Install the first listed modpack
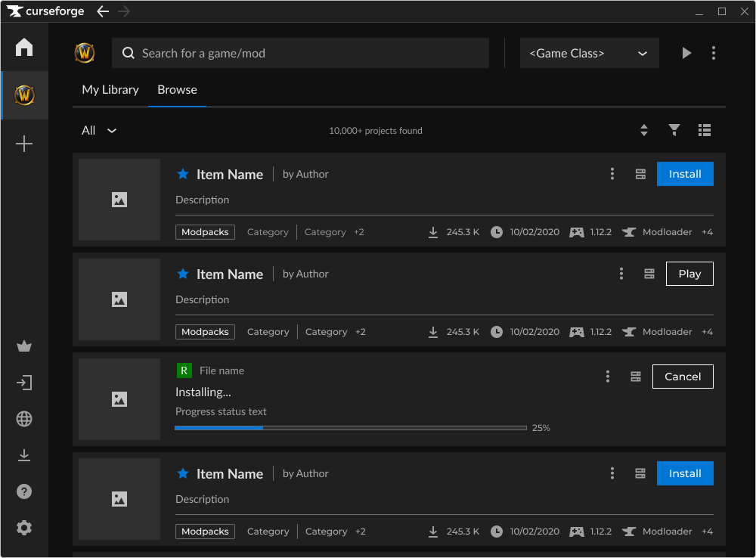This screenshot has height=558, width=756. coord(685,174)
